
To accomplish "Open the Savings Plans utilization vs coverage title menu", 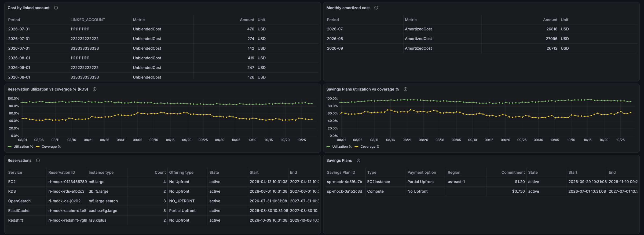I will point(363,89).
